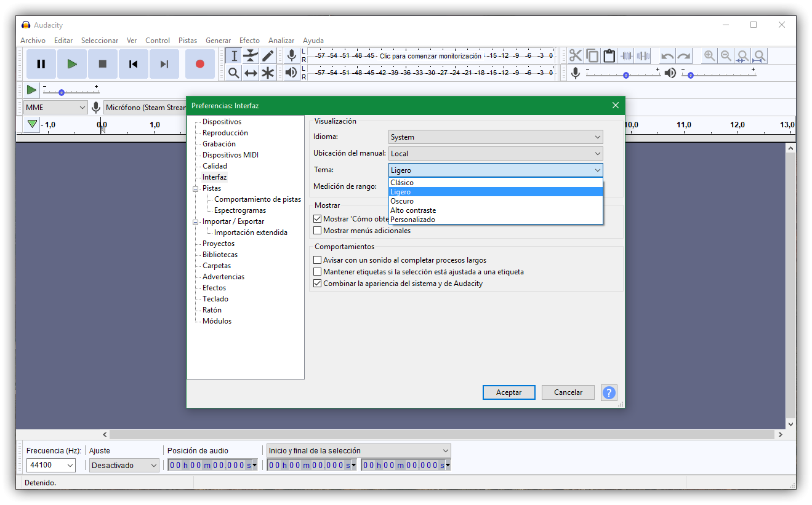Collapse the 'Importar / Exportar' tree expander

coord(196,222)
